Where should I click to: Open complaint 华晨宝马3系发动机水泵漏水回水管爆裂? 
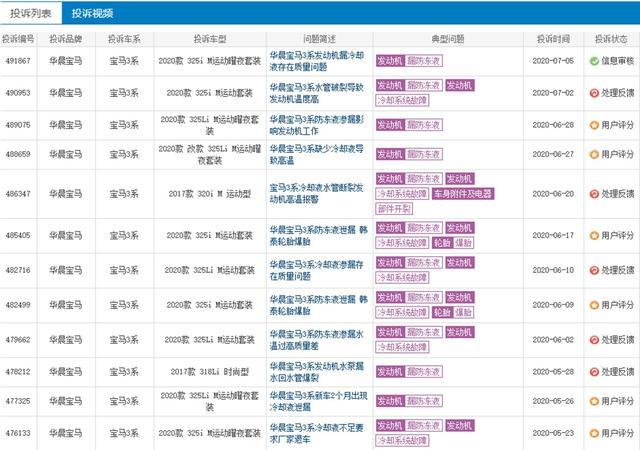[317, 372]
